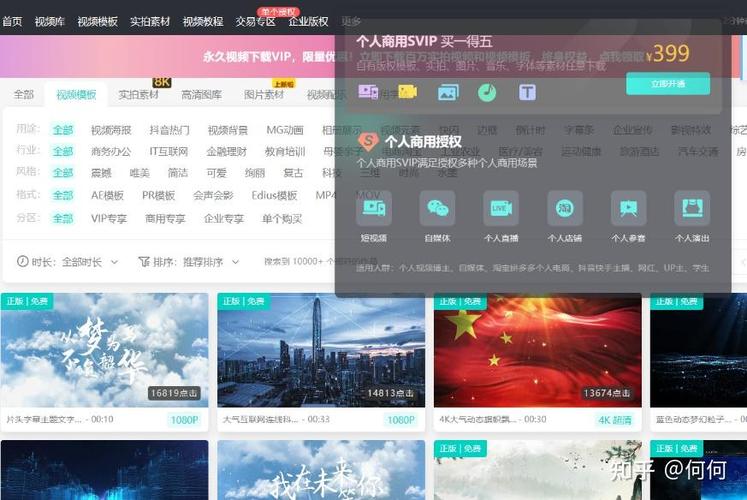
Task: Click the filter icon beside 排序
Action: coord(144,261)
